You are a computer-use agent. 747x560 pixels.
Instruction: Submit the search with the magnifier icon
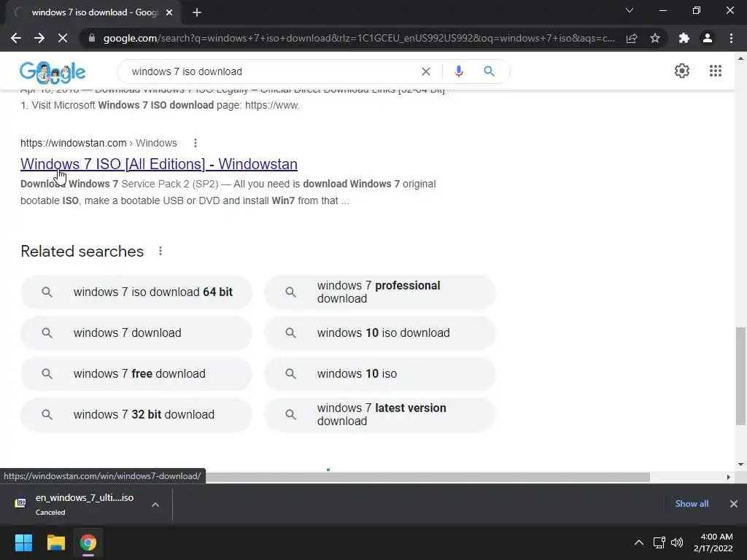point(489,71)
